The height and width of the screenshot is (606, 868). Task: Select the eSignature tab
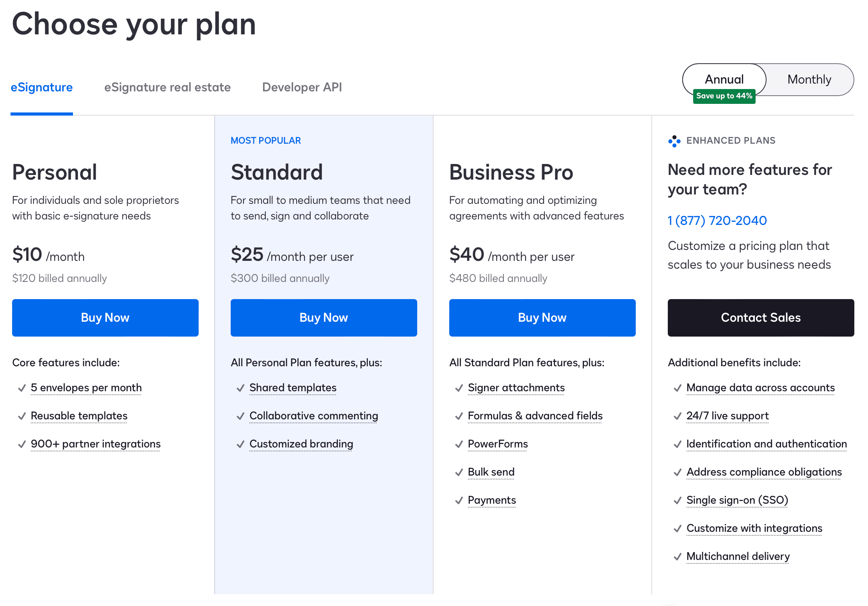pyautogui.click(x=42, y=87)
